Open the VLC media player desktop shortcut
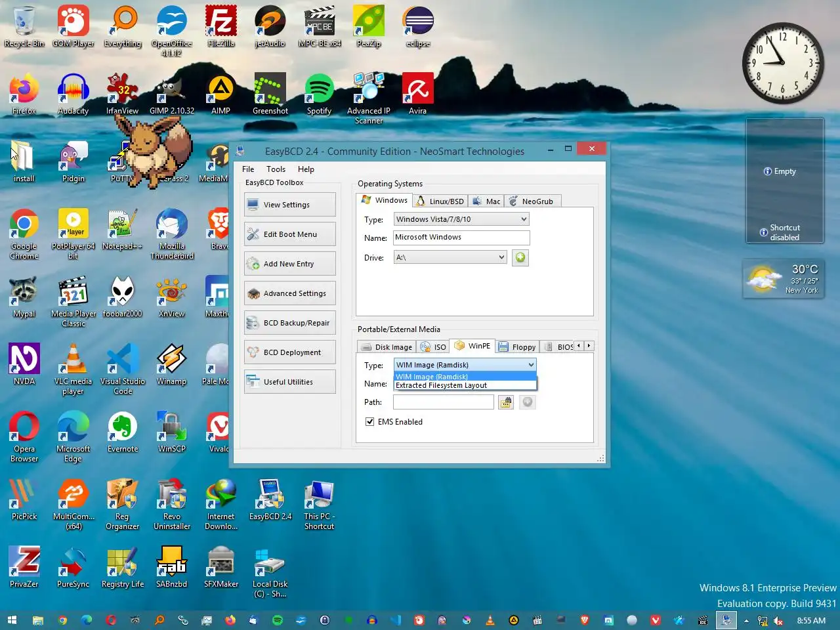840x630 pixels. point(73,369)
